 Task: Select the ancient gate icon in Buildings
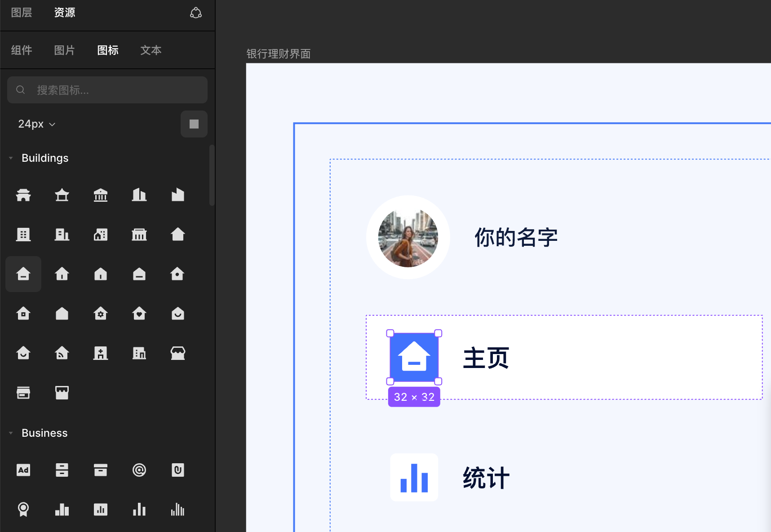pyautogui.click(x=23, y=195)
